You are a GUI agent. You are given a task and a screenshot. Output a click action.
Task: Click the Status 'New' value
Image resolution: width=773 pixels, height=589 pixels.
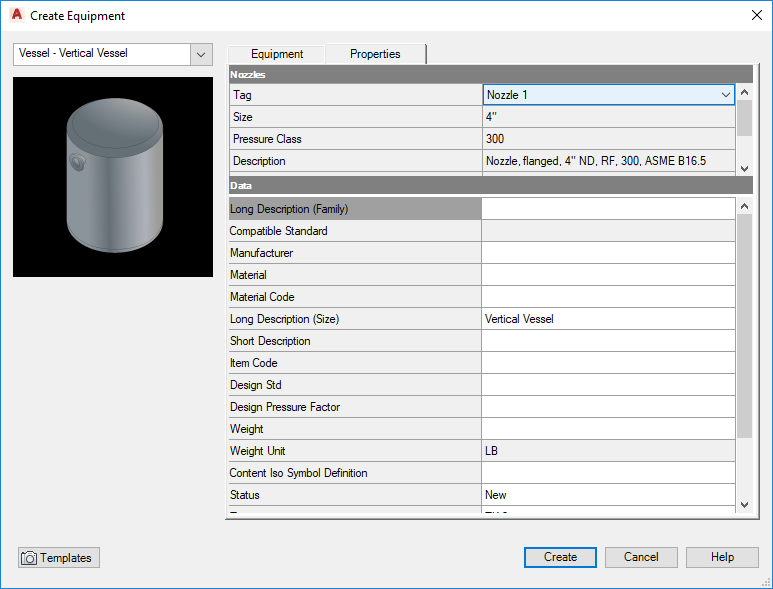pos(608,495)
